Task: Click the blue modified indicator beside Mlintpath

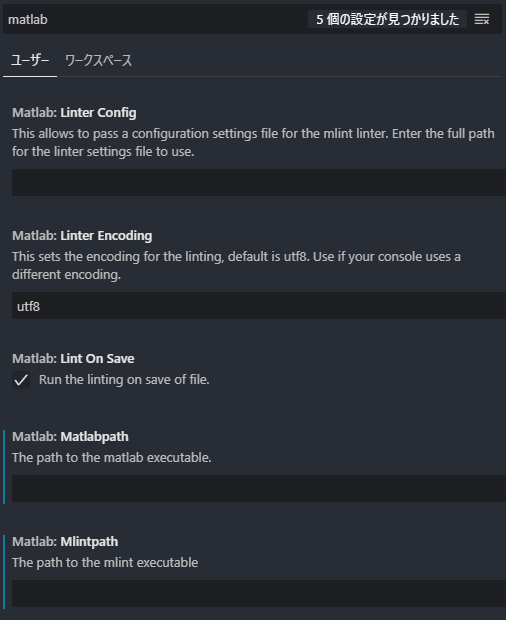Action: pyautogui.click(x=4, y=572)
